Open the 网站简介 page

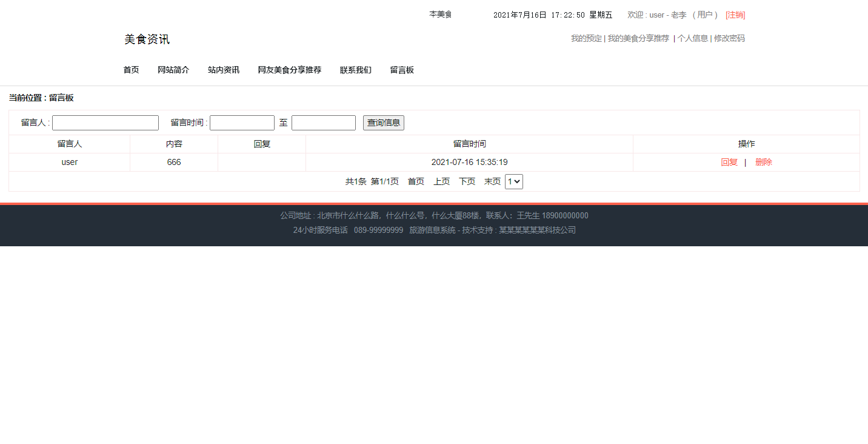click(x=173, y=70)
